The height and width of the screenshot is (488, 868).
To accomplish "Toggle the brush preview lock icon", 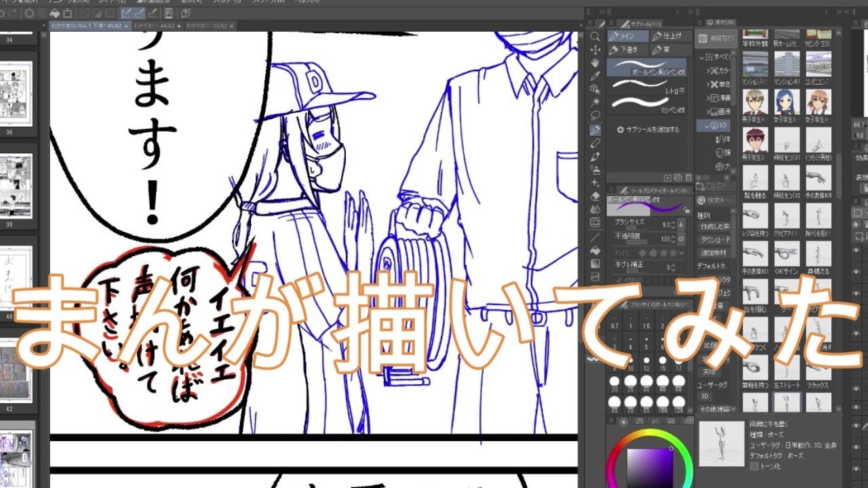I will [x=687, y=210].
